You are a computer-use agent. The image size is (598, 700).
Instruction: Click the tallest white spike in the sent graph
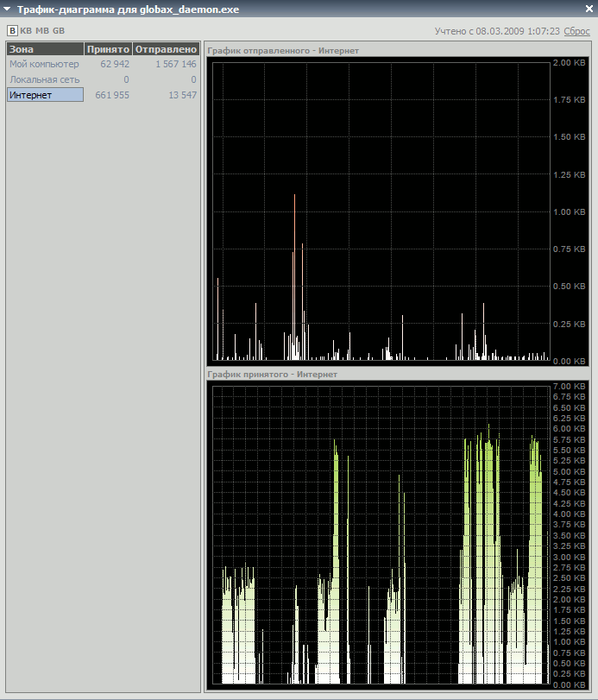pos(294,276)
